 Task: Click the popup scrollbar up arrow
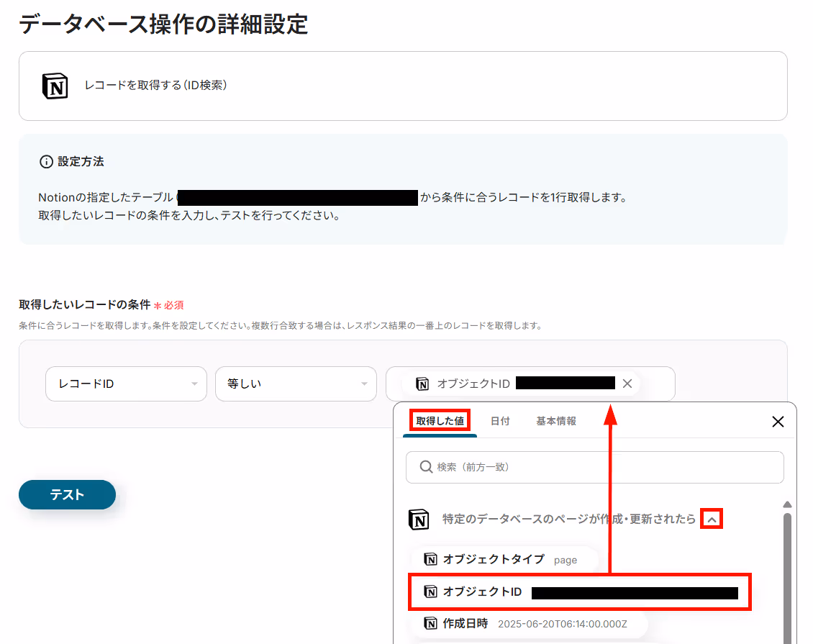tap(787, 504)
